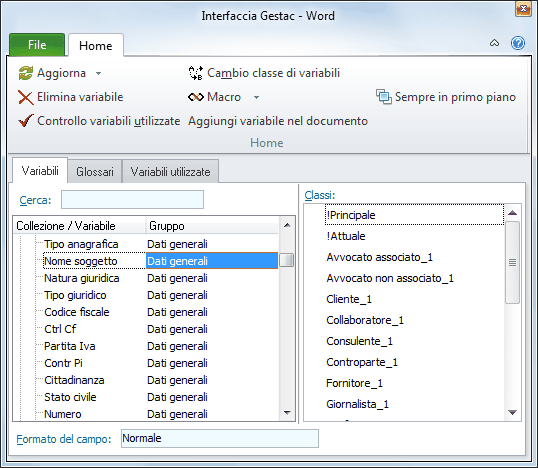
Task: Click the Gruppo column header
Action: point(212,226)
